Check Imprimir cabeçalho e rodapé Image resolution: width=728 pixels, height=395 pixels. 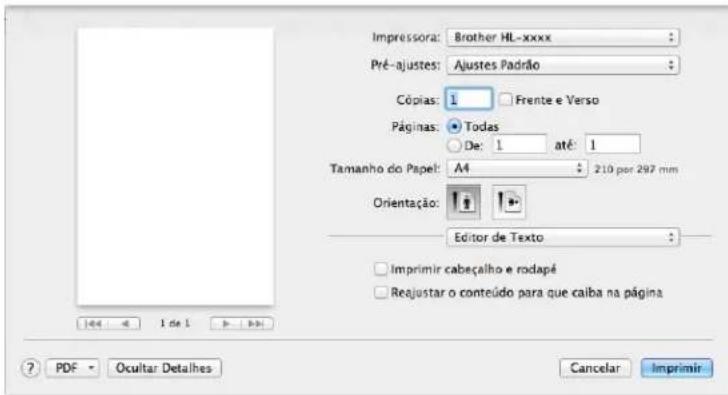point(381,269)
